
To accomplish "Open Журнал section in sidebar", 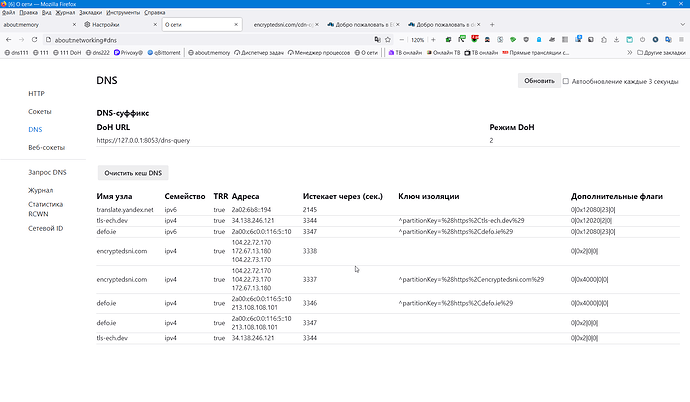I will pyautogui.click(x=40, y=190).
